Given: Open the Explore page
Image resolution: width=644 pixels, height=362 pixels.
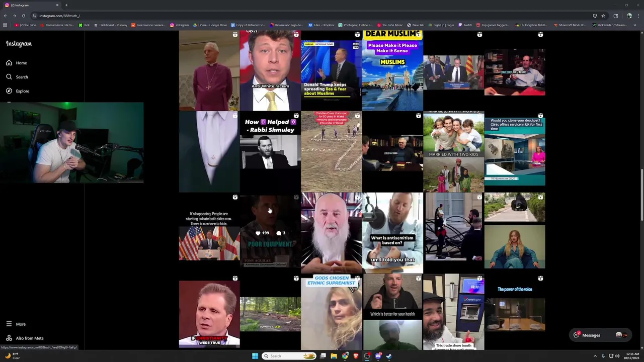Looking at the screenshot, I should (x=18, y=91).
